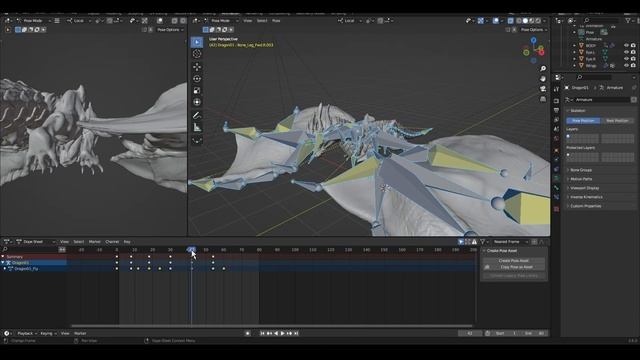This screenshot has height=360, width=640.
Task: Toggle render camera icon of BODY object
Action: (633, 46)
